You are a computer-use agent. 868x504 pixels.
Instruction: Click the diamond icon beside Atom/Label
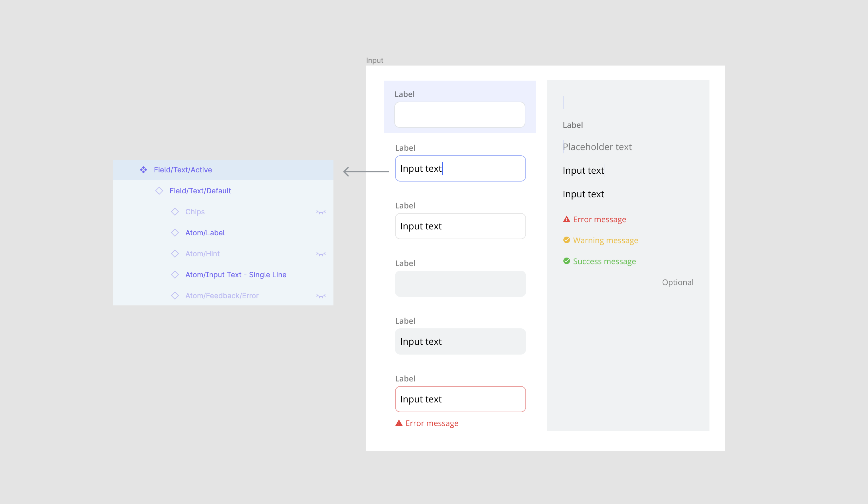click(x=175, y=233)
